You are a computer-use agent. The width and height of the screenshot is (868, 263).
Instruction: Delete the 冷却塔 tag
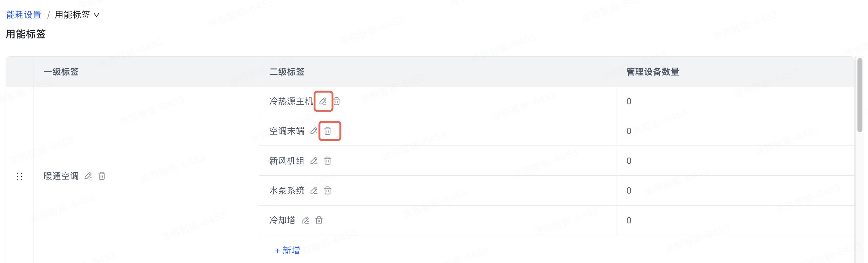(319, 220)
